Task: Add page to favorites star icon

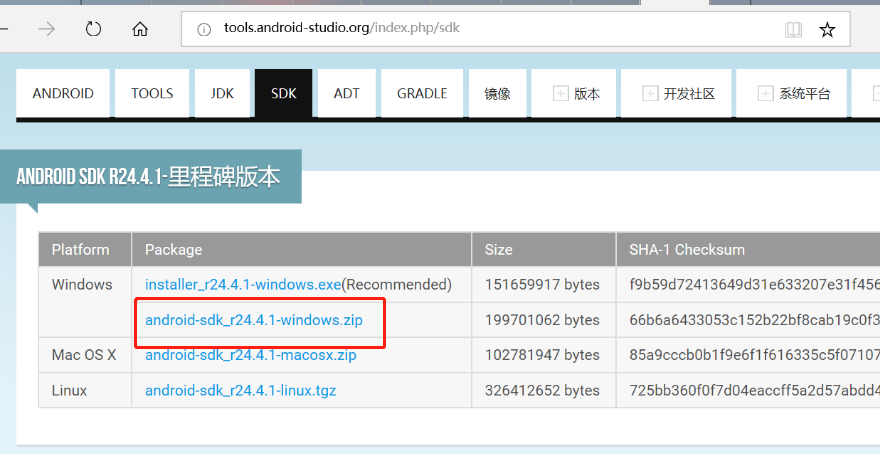Action: click(x=827, y=29)
